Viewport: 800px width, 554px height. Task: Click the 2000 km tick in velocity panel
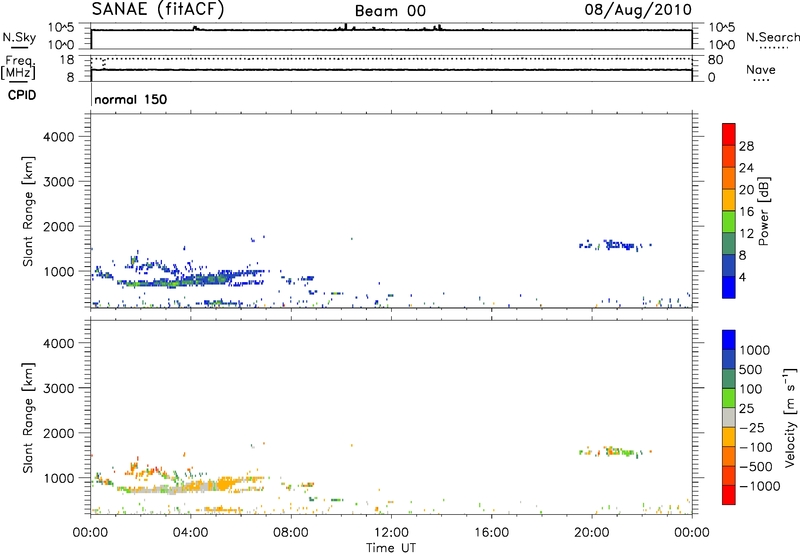tap(59, 433)
